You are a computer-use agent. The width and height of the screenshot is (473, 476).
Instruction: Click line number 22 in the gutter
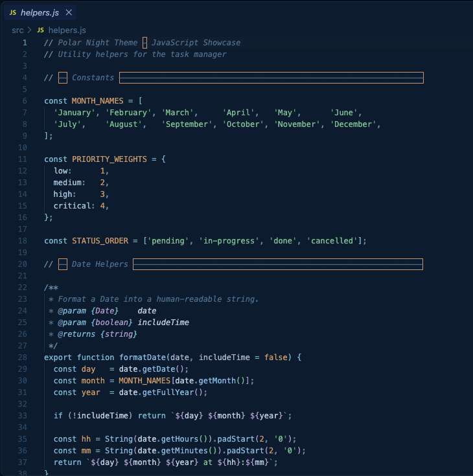point(23,288)
